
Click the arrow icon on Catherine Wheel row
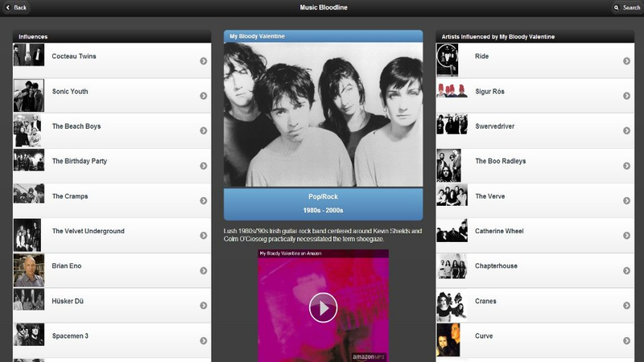click(x=626, y=236)
